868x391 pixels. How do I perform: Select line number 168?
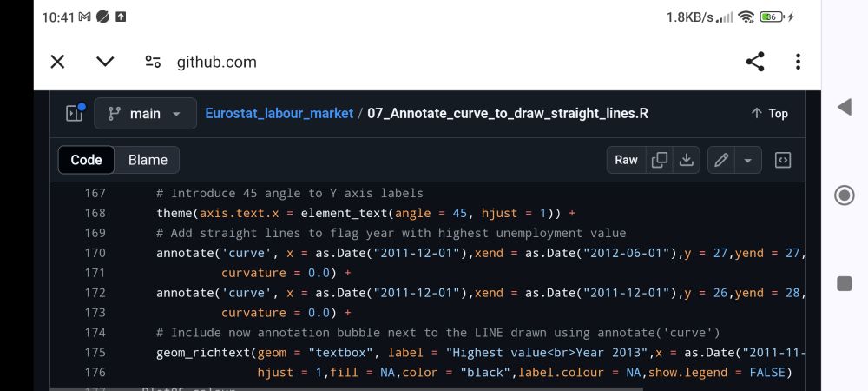[x=95, y=213]
